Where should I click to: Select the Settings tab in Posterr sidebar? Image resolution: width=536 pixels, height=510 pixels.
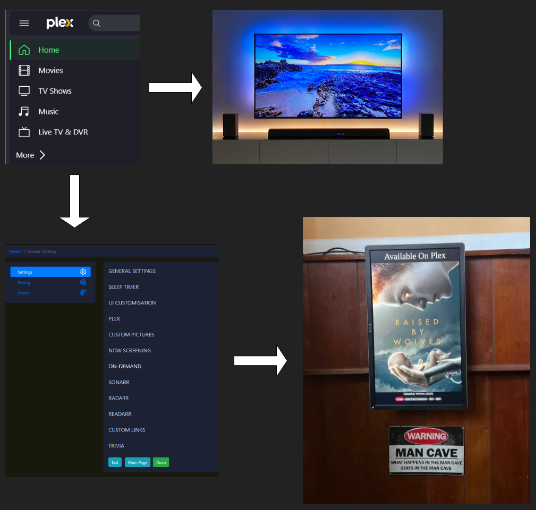click(x=51, y=272)
